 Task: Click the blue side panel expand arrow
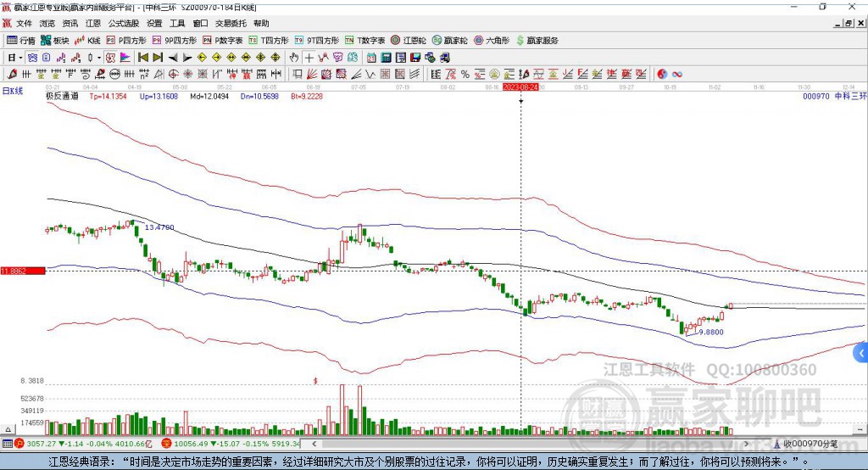(x=861, y=353)
